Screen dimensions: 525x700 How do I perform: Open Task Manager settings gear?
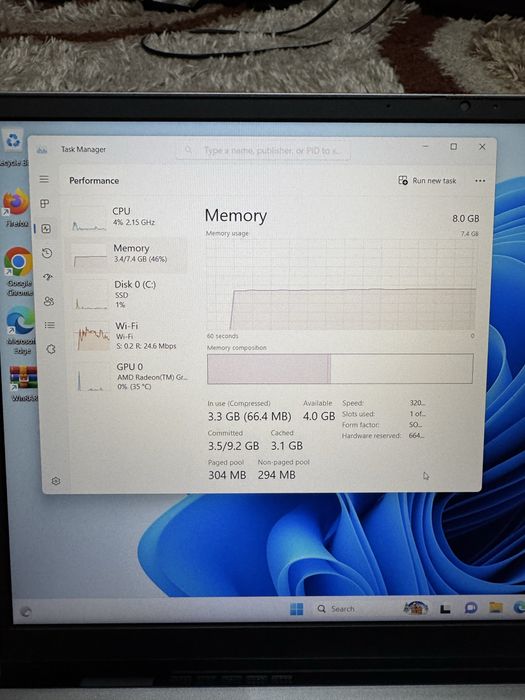(55, 481)
